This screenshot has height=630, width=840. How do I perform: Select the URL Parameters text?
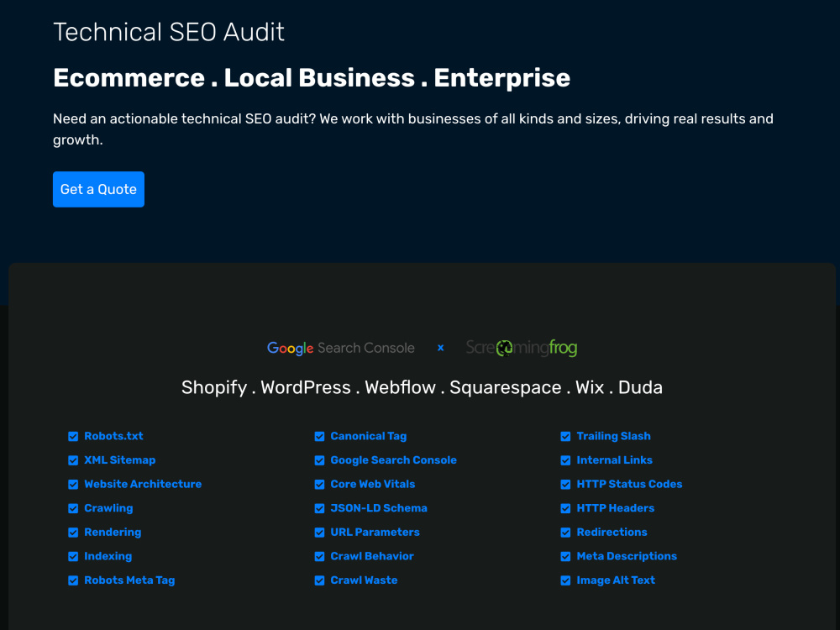click(375, 533)
